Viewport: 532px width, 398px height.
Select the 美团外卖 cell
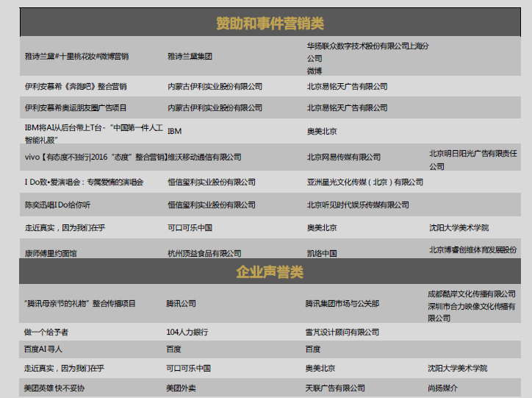[x=181, y=388]
